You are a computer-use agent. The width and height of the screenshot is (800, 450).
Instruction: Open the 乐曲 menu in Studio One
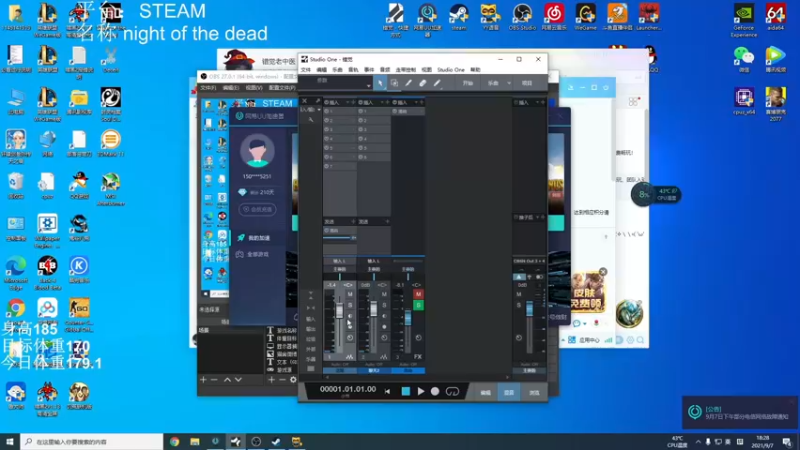point(337,70)
